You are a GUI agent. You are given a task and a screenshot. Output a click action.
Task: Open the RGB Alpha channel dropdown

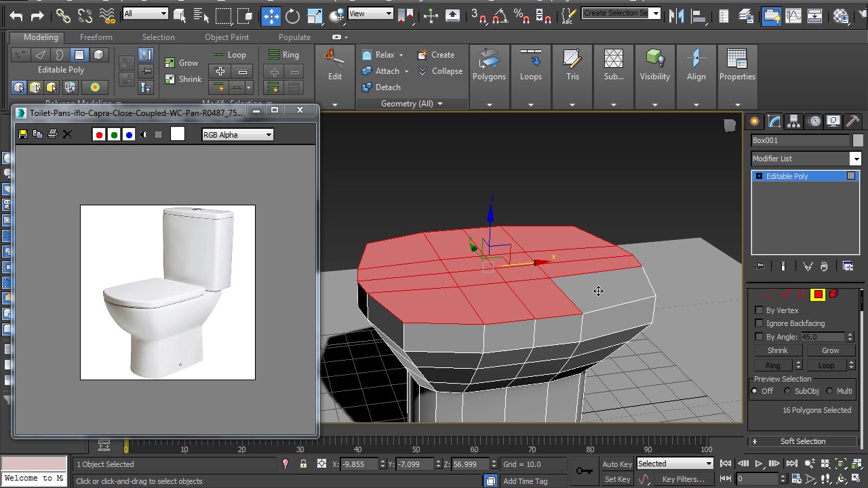(237, 135)
